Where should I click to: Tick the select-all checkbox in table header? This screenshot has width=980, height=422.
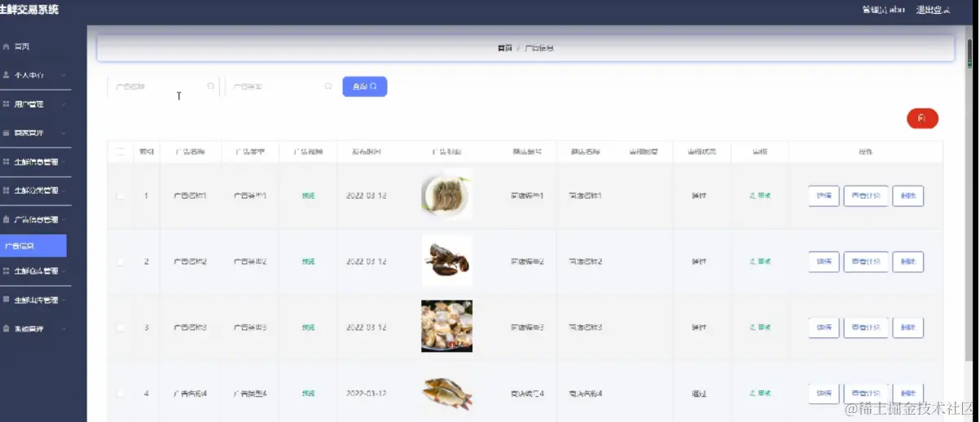pos(121,152)
